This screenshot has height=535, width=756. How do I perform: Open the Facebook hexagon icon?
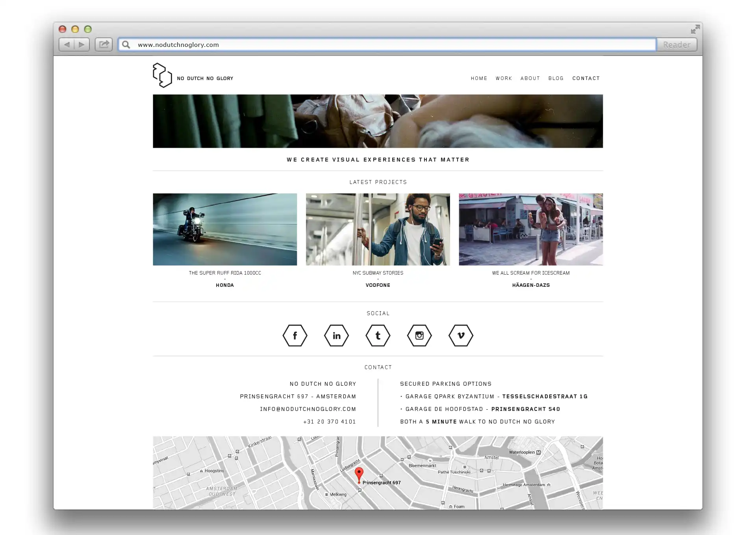(x=295, y=335)
